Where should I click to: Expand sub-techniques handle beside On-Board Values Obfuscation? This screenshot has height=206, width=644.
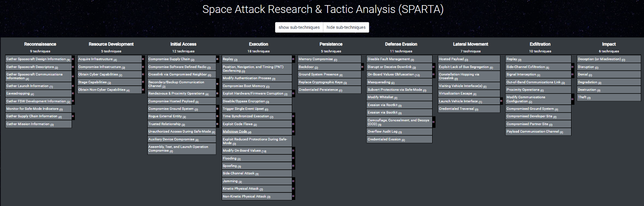434,75
